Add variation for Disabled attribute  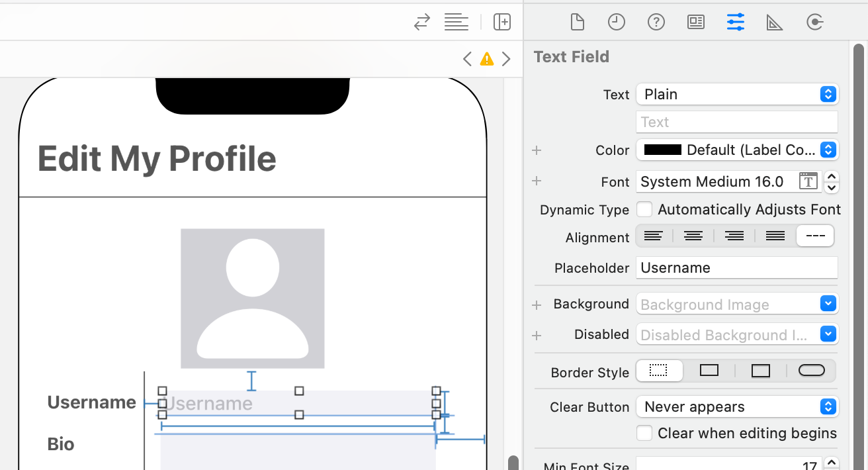[537, 336]
